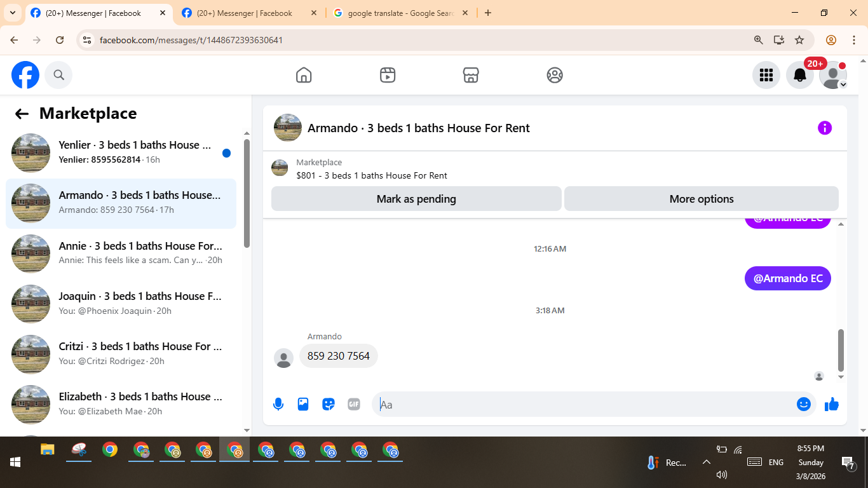Open the Yenlier conversation
Screen dimensions: 868x488
tap(121, 152)
